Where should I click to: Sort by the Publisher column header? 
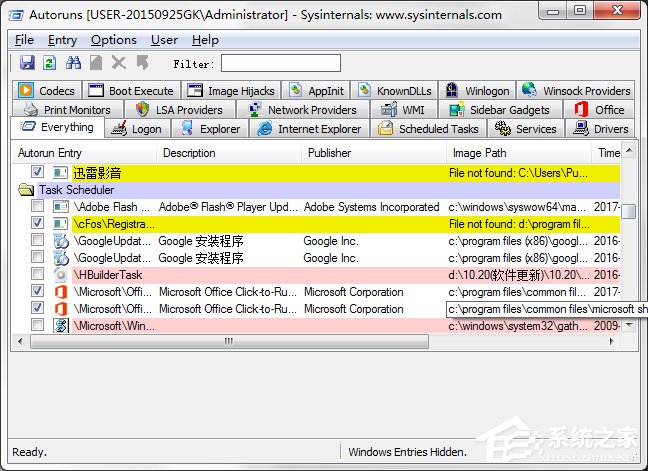(x=329, y=153)
